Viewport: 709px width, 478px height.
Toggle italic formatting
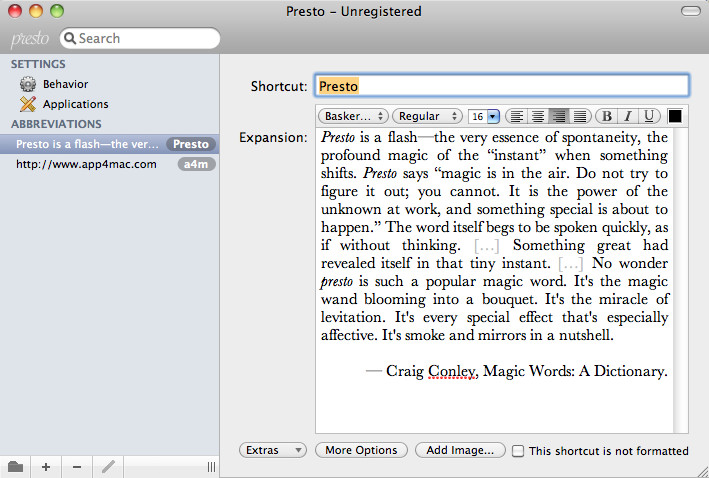click(x=629, y=116)
